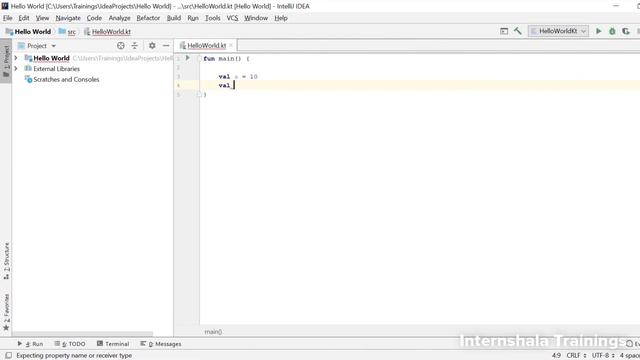Click the gutter run arrow beside main

point(187,58)
